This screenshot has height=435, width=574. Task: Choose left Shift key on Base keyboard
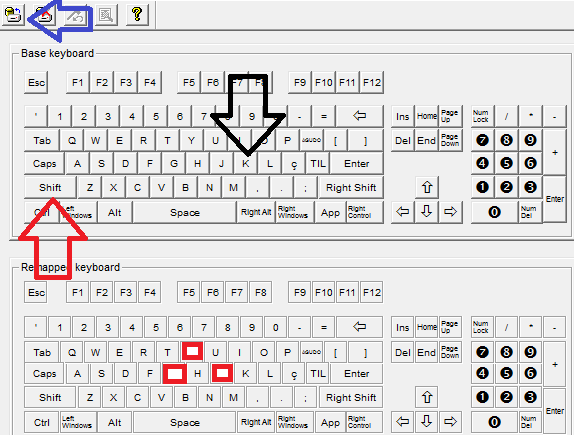(50, 187)
